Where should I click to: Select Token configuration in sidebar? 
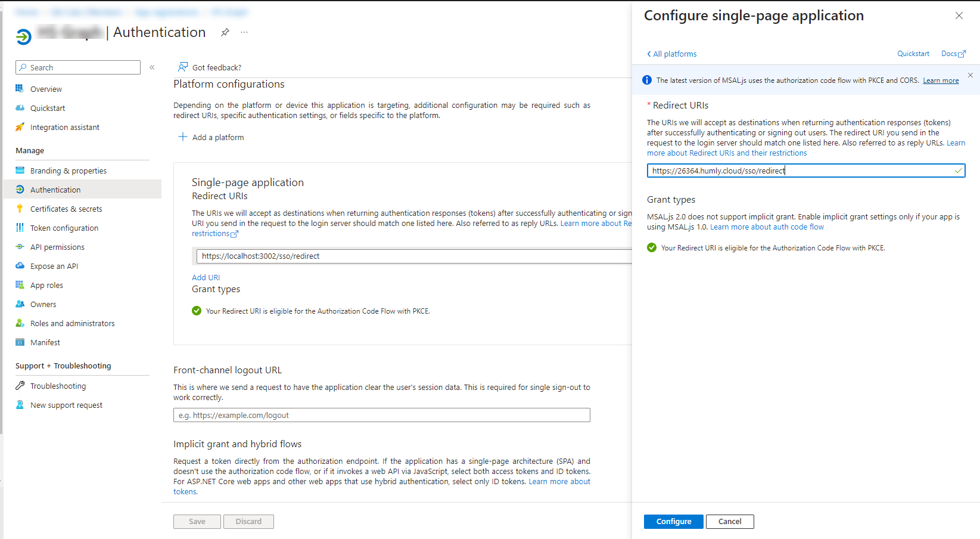coord(64,228)
